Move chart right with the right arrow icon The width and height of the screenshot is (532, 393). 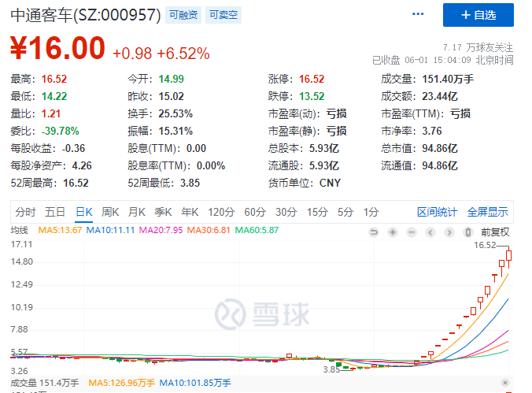[x=449, y=232]
